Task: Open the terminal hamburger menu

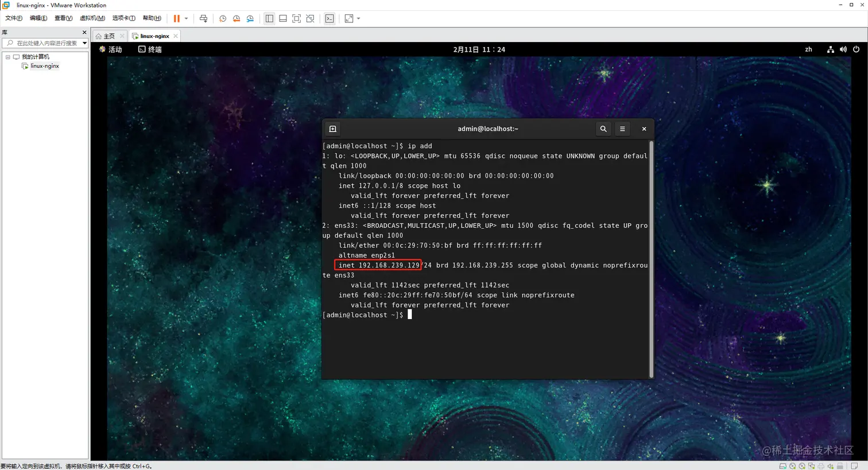Action: (622, 129)
